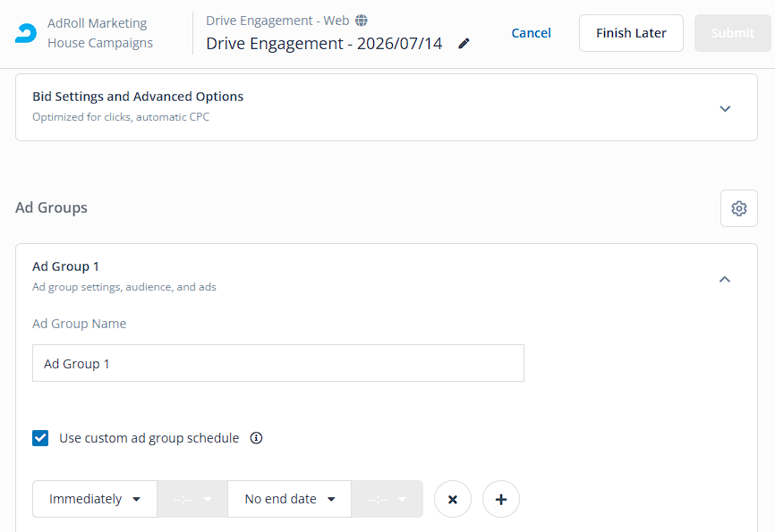
Task: Click the 'Use custom ad group schedule' label text
Action: (x=149, y=438)
